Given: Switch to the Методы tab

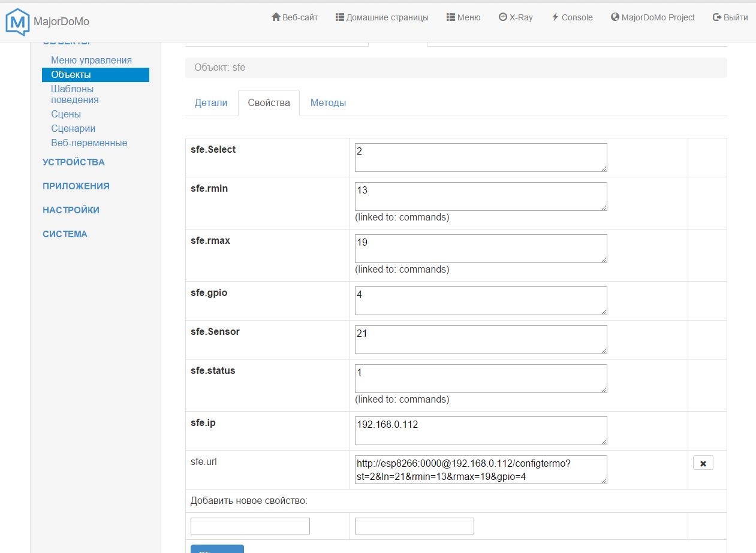Looking at the screenshot, I should (x=328, y=102).
